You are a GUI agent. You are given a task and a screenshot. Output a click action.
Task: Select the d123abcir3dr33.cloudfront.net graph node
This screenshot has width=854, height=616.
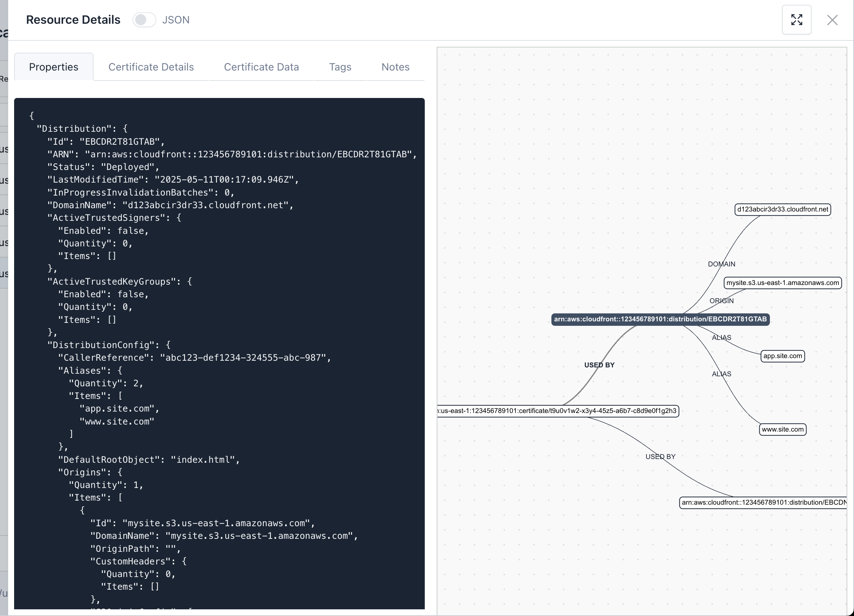(x=782, y=209)
